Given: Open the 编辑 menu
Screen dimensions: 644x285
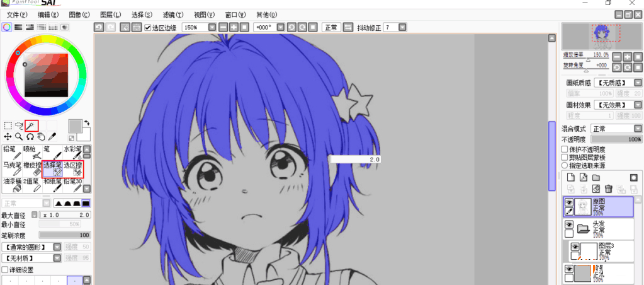Looking at the screenshot, I should (48, 15).
